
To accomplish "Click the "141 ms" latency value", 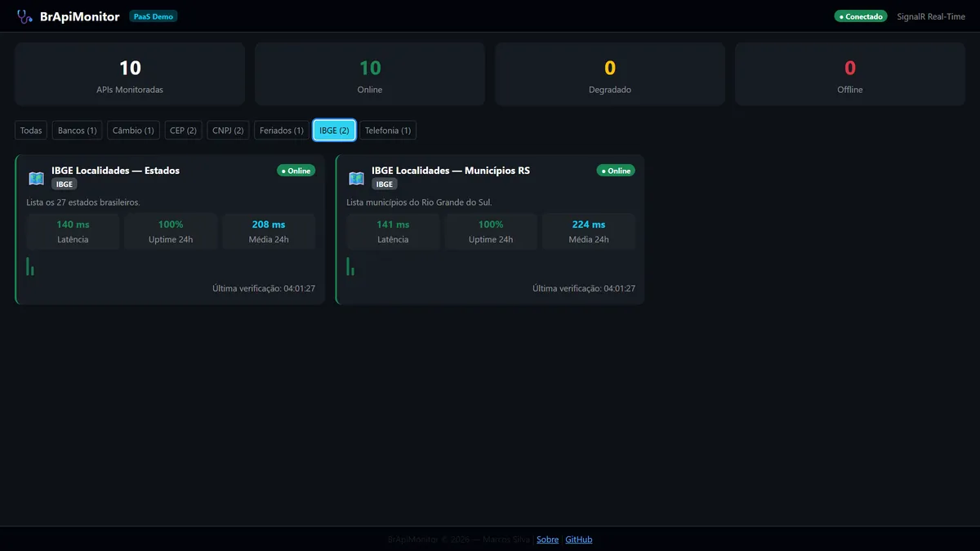I will coord(393,224).
